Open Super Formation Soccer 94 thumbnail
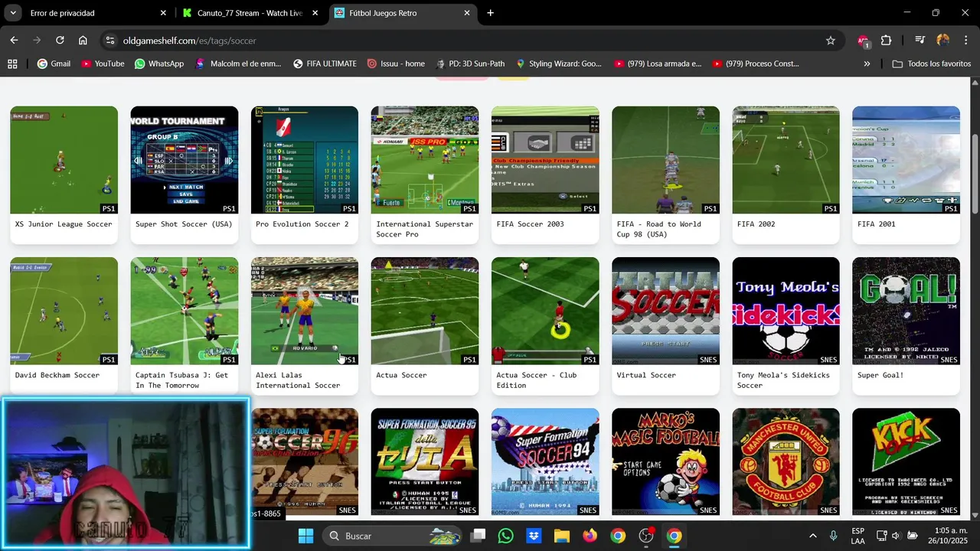The width and height of the screenshot is (980, 551). [545, 461]
